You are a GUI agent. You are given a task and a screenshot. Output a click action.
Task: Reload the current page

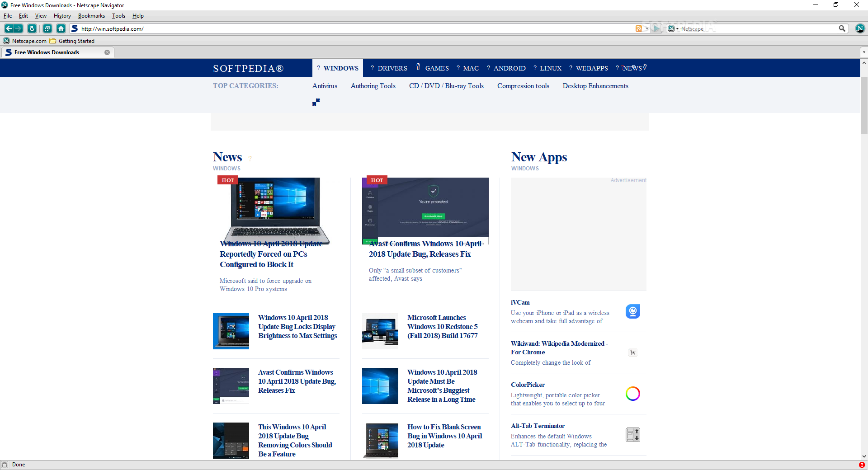32,28
